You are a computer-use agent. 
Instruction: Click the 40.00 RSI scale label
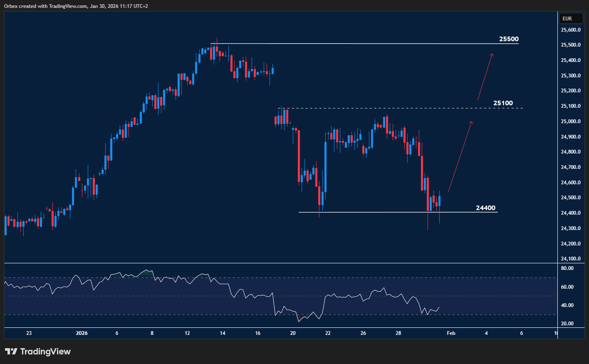(567, 305)
